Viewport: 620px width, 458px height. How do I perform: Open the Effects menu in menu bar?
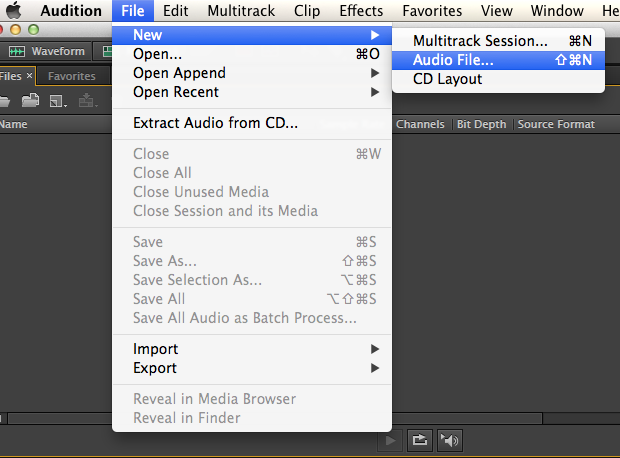point(361,11)
